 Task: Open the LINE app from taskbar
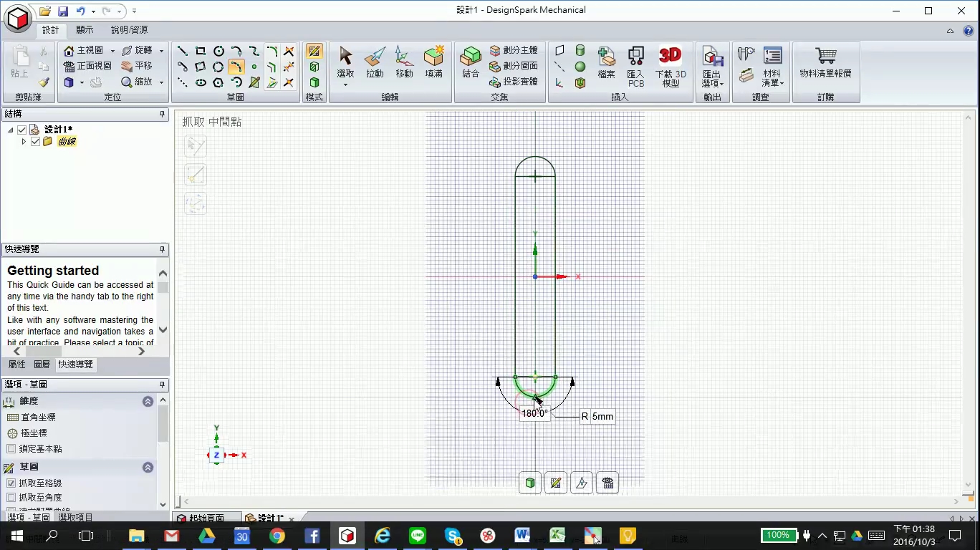(418, 536)
